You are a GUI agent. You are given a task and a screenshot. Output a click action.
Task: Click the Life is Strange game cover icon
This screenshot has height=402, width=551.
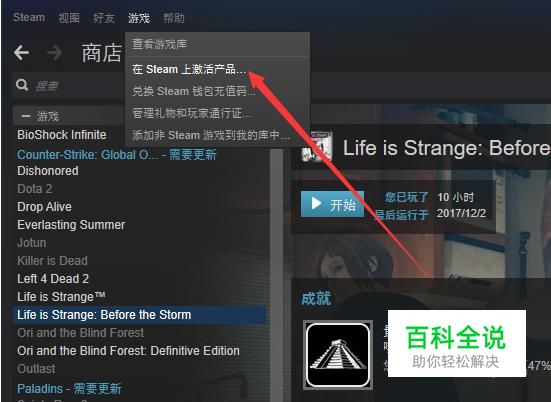(317, 147)
